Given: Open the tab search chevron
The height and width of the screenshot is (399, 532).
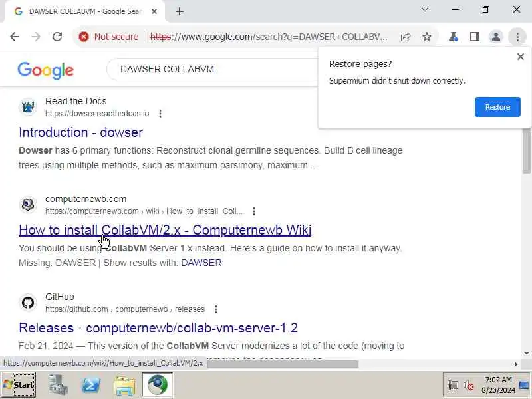Looking at the screenshot, I should click(425, 9).
